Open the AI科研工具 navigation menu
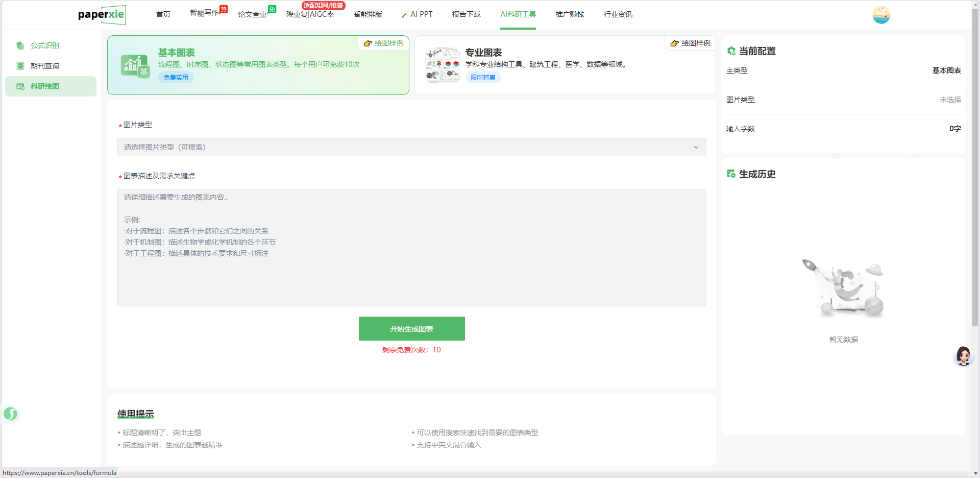980x478 pixels. tap(518, 14)
